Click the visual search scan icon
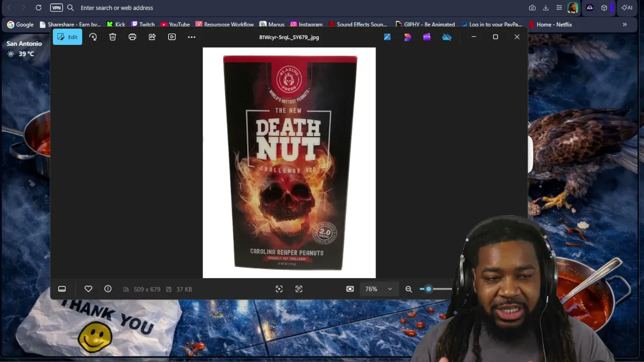 pos(279,289)
